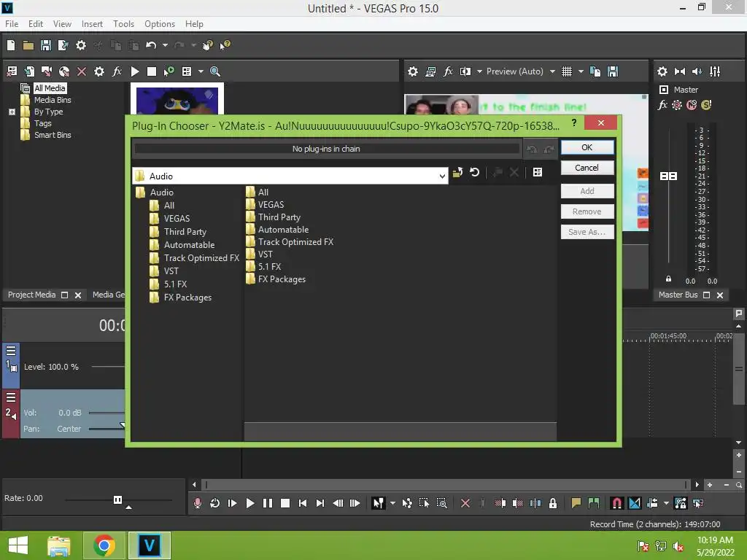The image size is (747, 560).
Task: Select the 5.1 FX folder in left tree
Action: click(175, 284)
